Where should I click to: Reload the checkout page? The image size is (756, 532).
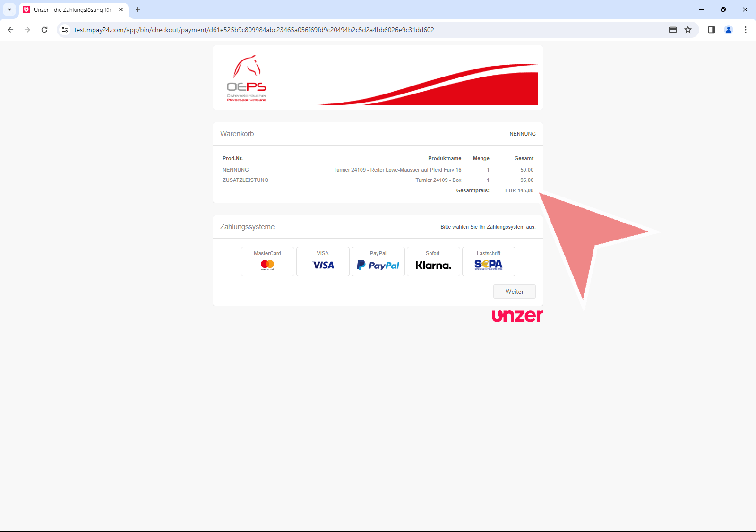click(44, 30)
